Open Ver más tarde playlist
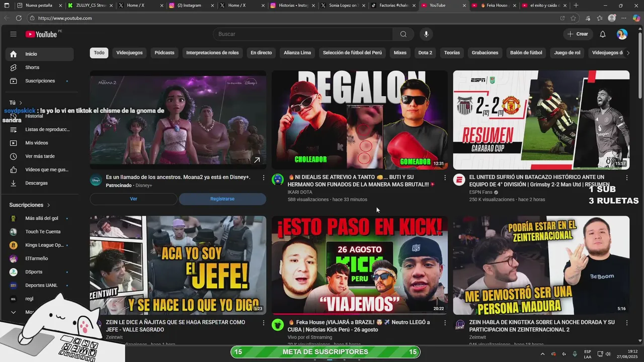The width and height of the screenshot is (644, 362). click(40, 156)
